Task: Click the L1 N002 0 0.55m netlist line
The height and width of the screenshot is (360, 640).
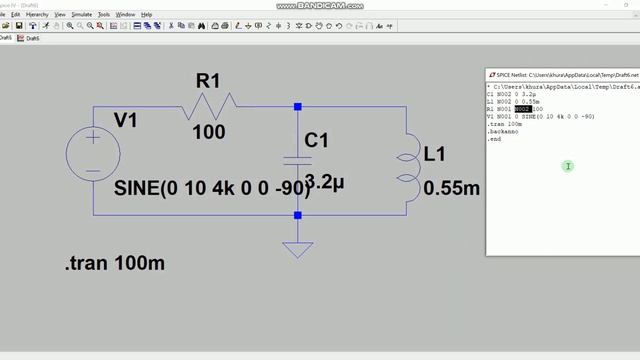Action: coord(513,102)
